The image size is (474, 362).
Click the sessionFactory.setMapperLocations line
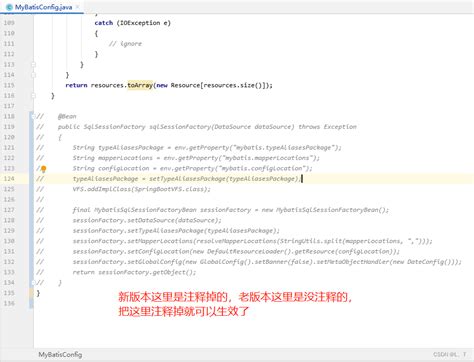pyautogui.click(x=253, y=241)
